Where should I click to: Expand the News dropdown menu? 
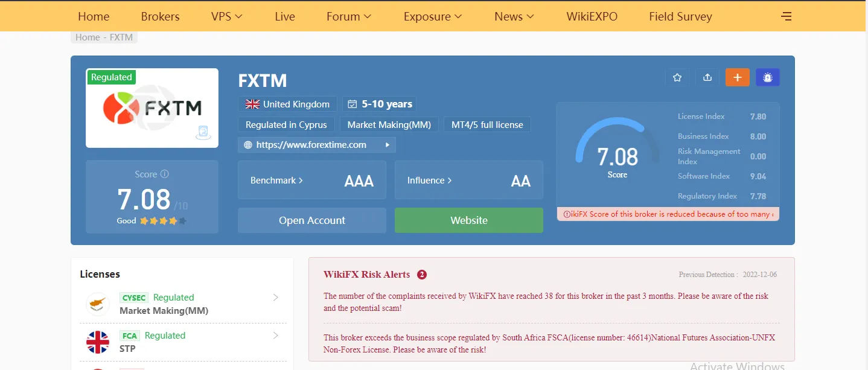pyautogui.click(x=514, y=16)
